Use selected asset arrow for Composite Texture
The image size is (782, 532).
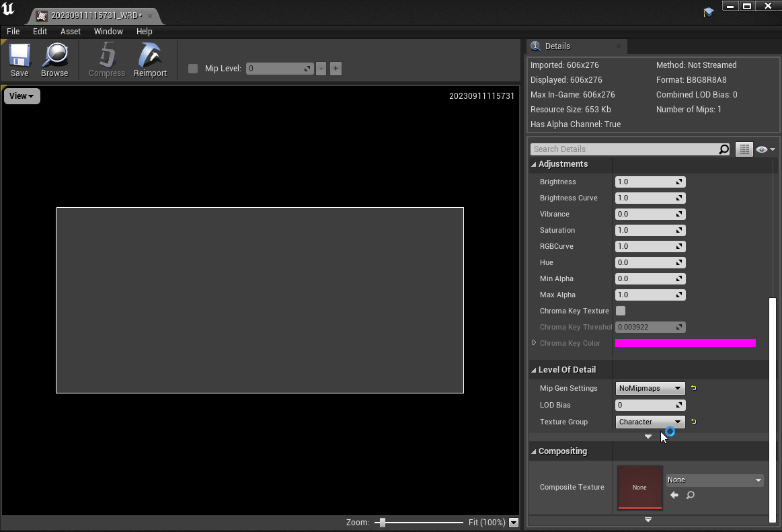point(674,496)
